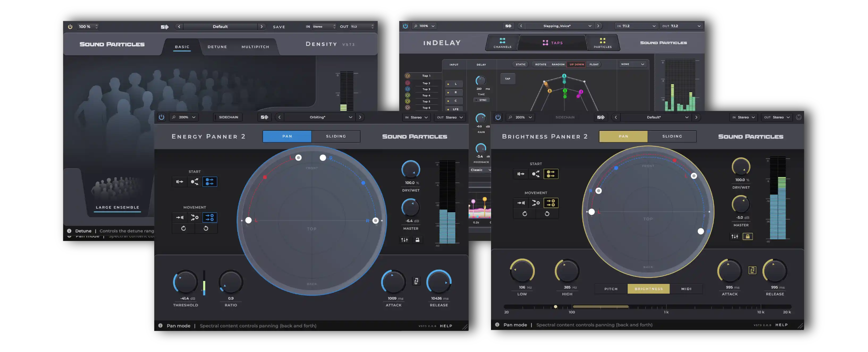The height and width of the screenshot is (352, 868).
Task: Toggle Tap 1 power in InDelay
Action: (407, 76)
